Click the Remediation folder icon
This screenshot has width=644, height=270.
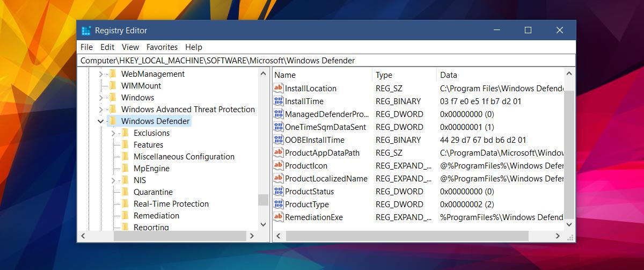coord(125,216)
